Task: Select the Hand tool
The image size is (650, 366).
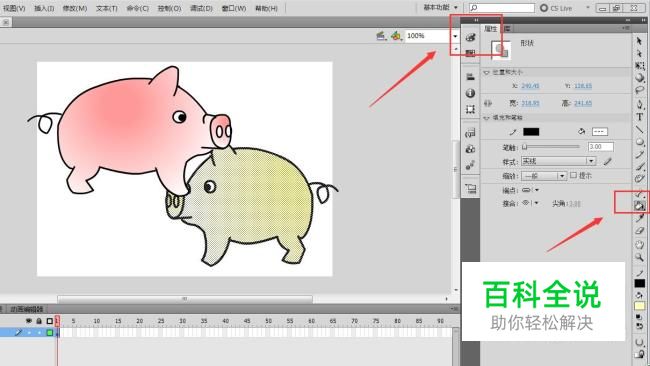Action: (x=640, y=245)
